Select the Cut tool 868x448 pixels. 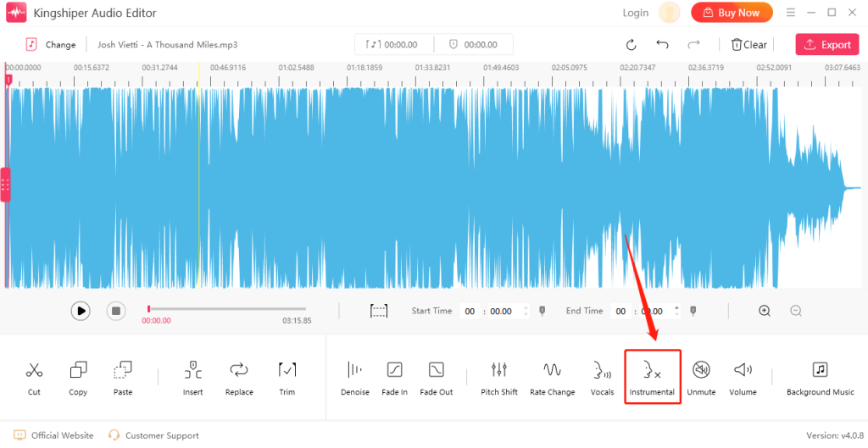pyautogui.click(x=34, y=378)
